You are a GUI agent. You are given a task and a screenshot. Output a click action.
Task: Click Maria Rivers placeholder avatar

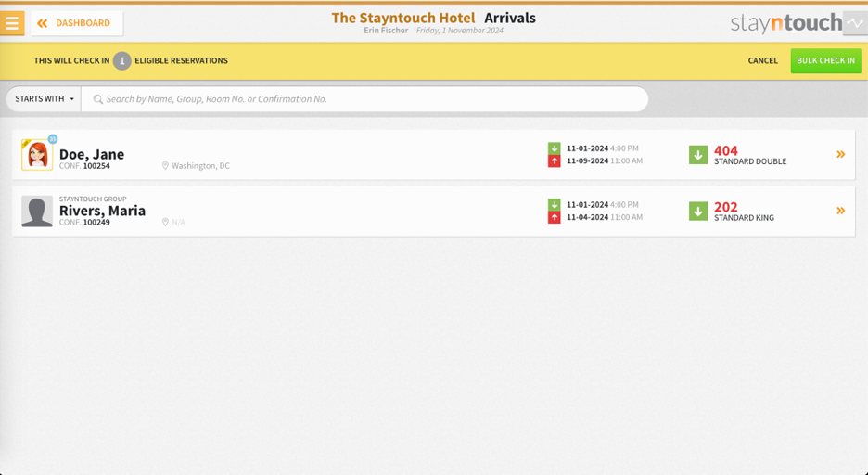[x=37, y=211]
